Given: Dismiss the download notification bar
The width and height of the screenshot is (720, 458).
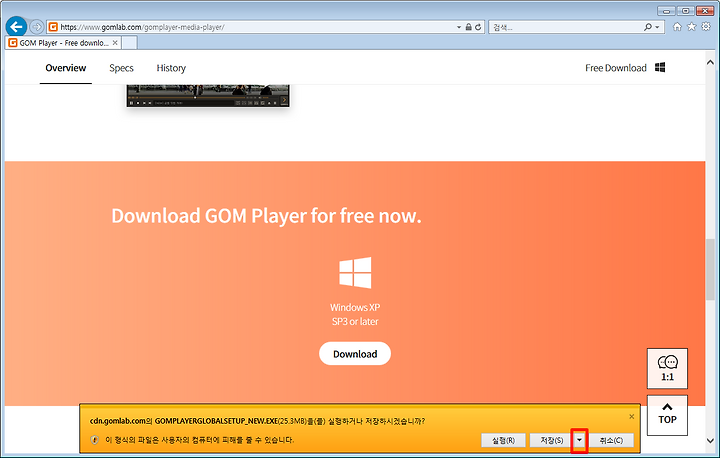Looking at the screenshot, I should (631, 416).
